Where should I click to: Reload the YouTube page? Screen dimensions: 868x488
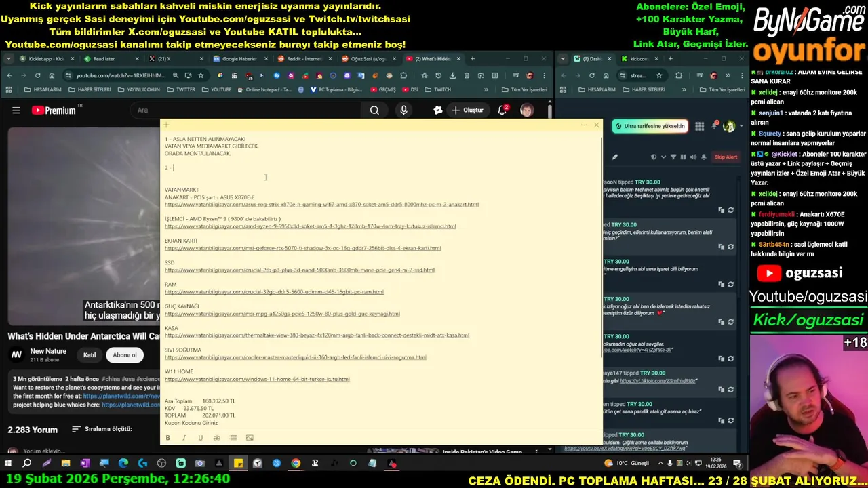(37, 75)
